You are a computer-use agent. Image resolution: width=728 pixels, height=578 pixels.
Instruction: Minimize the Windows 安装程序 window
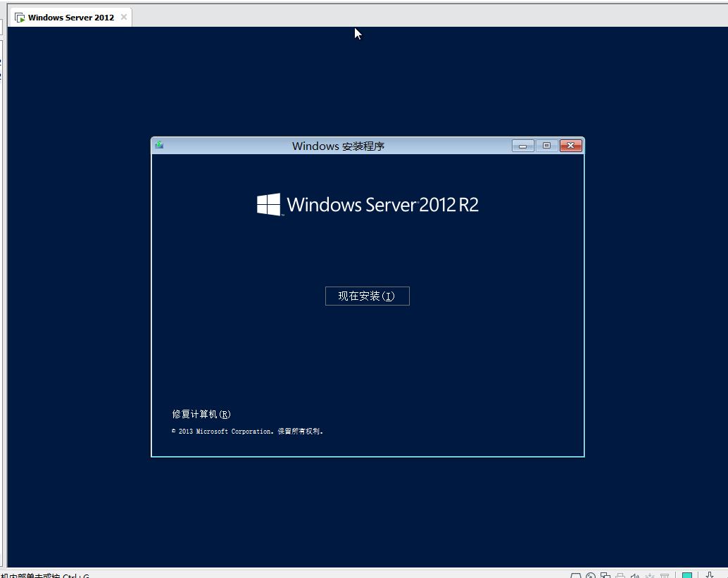522,146
